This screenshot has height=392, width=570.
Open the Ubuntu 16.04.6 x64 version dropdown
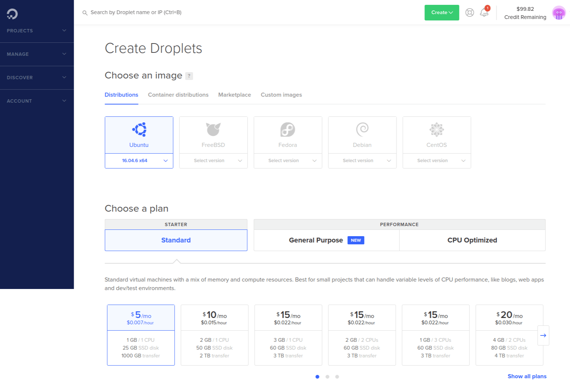pyautogui.click(x=139, y=161)
